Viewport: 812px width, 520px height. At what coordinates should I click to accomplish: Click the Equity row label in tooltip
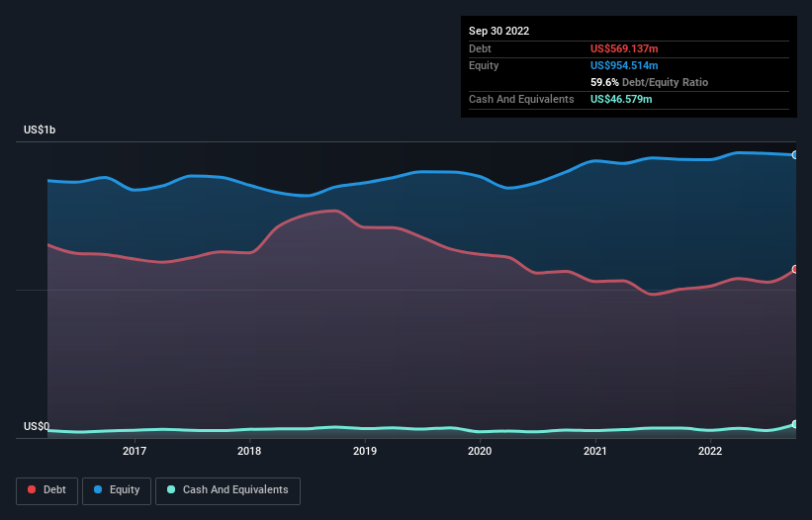484,65
